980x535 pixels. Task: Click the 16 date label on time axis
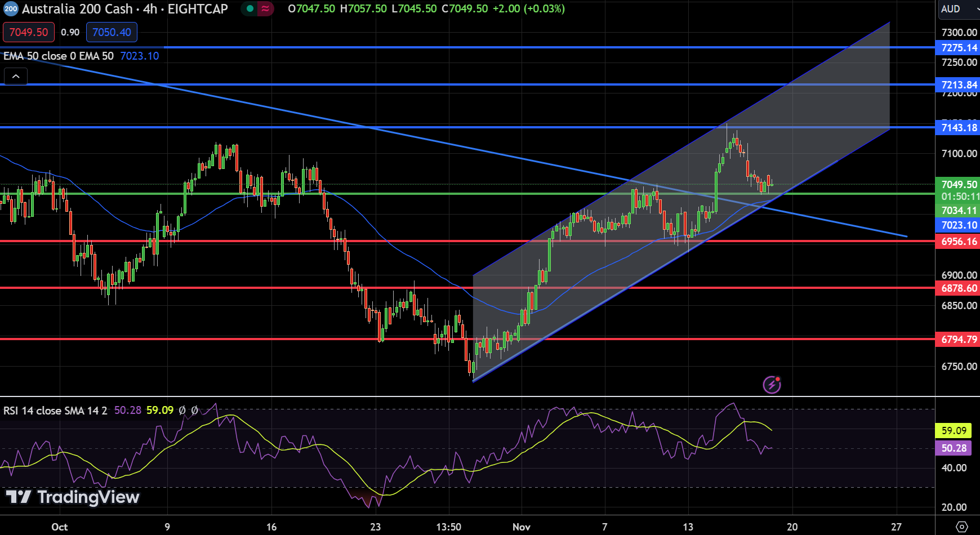click(x=271, y=527)
